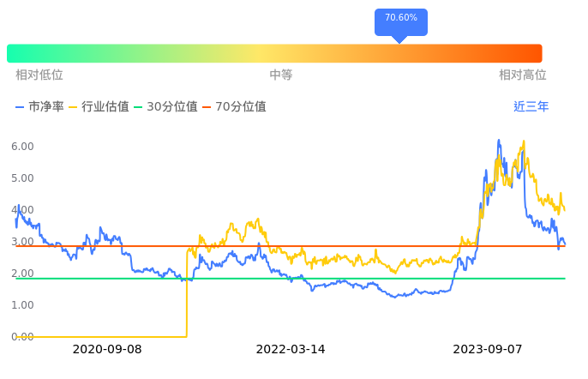
Task: Select the 2020-09-08 date axis label
Action: pos(107,349)
